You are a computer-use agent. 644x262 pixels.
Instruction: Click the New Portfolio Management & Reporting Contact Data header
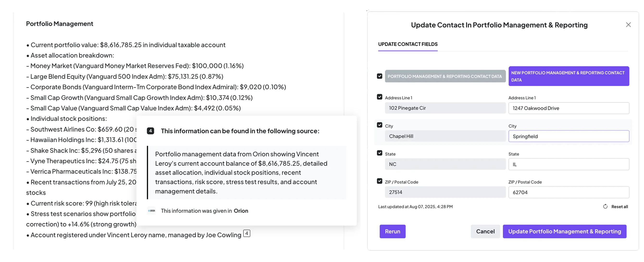569,76
